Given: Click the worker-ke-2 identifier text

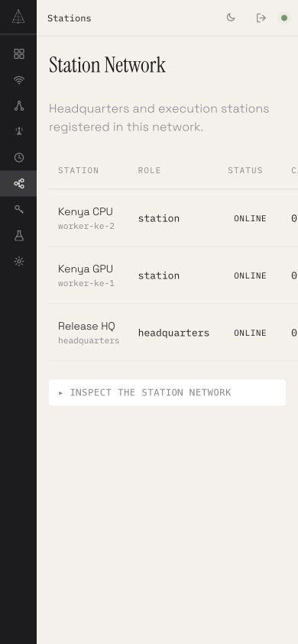Looking at the screenshot, I should click(x=86, y=227).
